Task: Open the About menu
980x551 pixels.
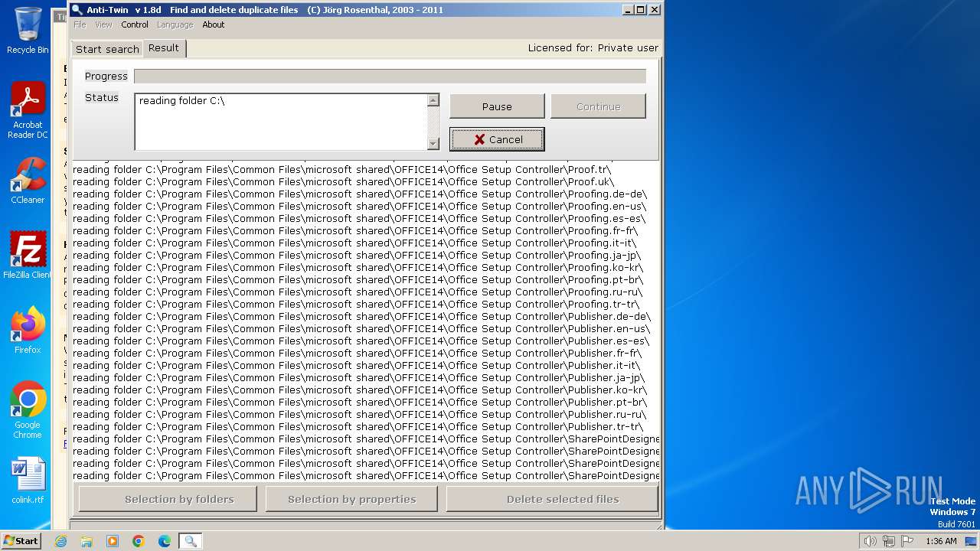Action: coord(214,24)
